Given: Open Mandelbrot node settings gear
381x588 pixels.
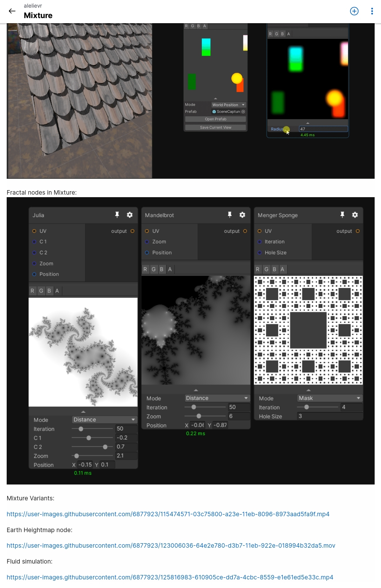Looking at the screenshot, I should coord(242,215).
